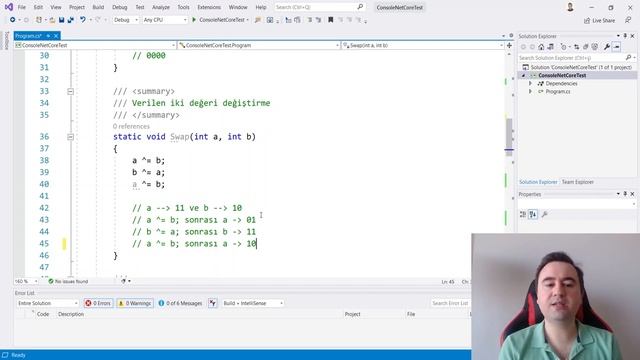Screen dimensions: 640x360
Task: Toggle the 0 Errors filter button
Action: click(98, 303)
